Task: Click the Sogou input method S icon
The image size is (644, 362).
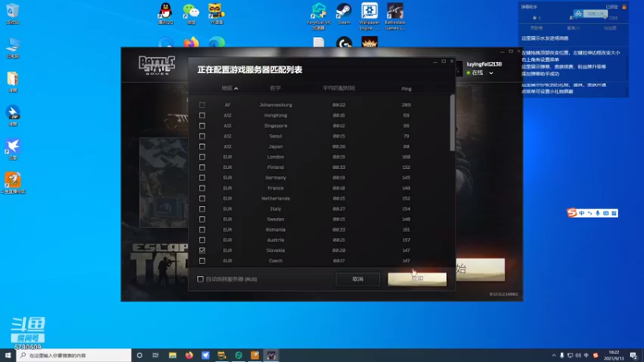Action: (572, 212)
